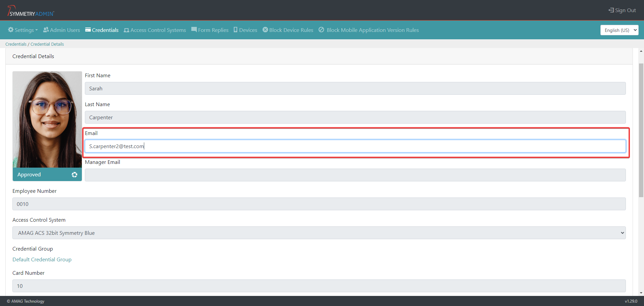The height and width of the screenshot is (306, 644).
Task: Click the Approved status refresh icon
Action: 74,175
